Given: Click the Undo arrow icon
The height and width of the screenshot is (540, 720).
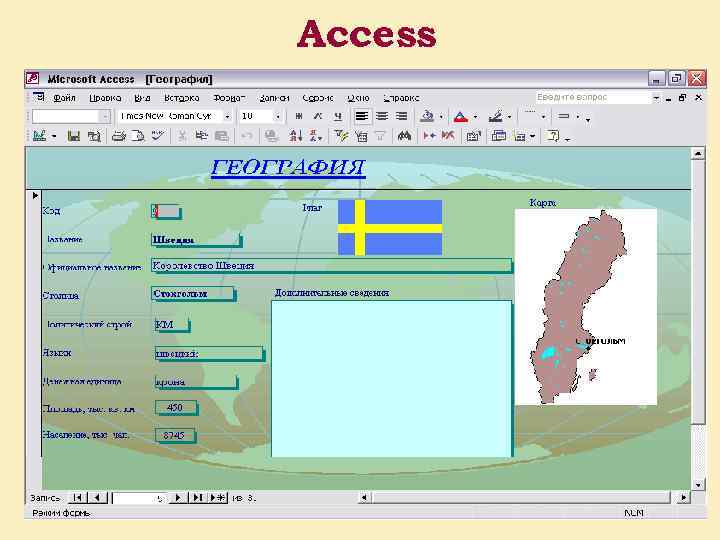Looking at the screenshot, I should pos(247,136).
